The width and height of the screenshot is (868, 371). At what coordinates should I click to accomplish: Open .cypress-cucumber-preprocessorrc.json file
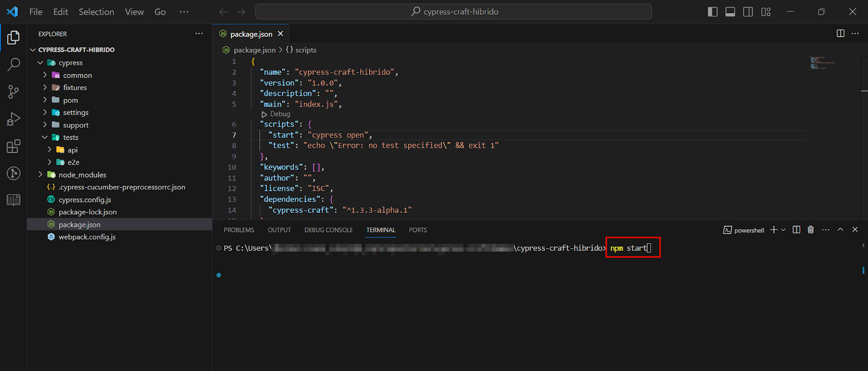tap(119, 187)
